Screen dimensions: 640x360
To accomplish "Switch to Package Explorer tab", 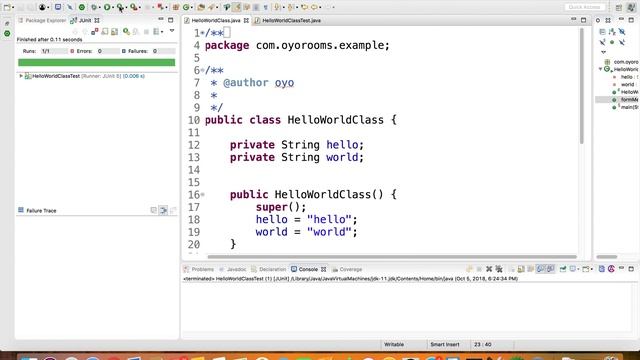I will point(42,20).
